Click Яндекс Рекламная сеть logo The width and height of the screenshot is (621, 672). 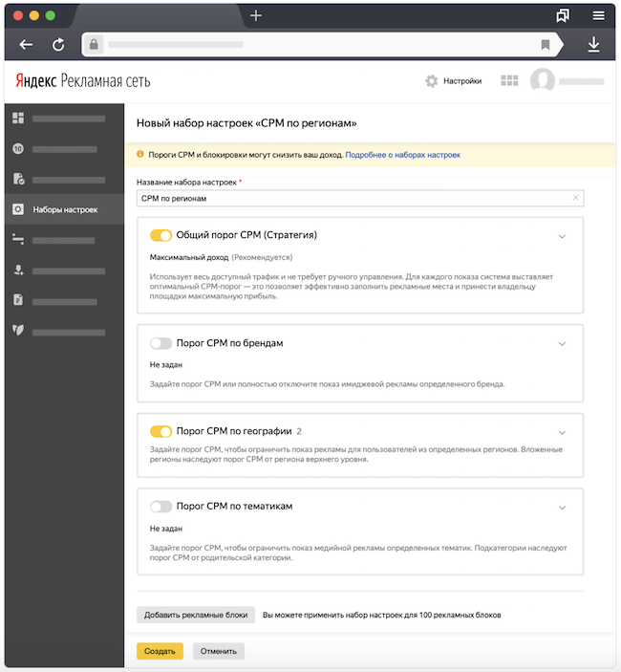(83, 80)
